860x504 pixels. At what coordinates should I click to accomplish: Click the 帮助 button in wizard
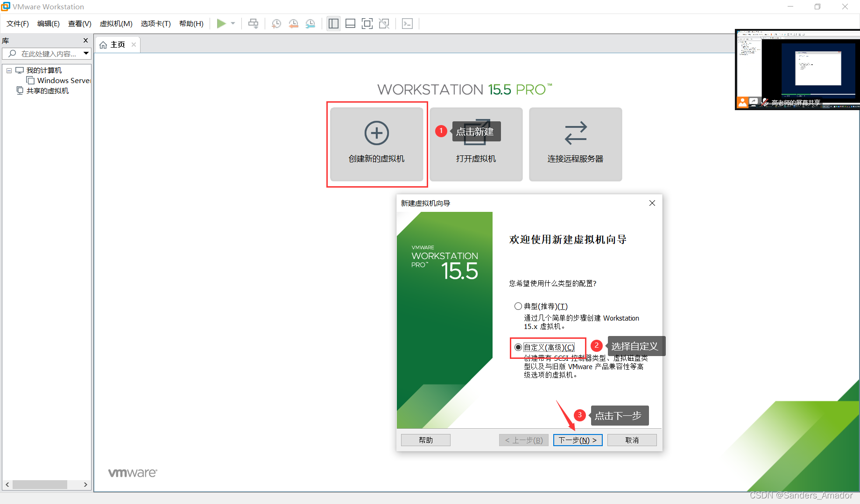coord(425,440)
